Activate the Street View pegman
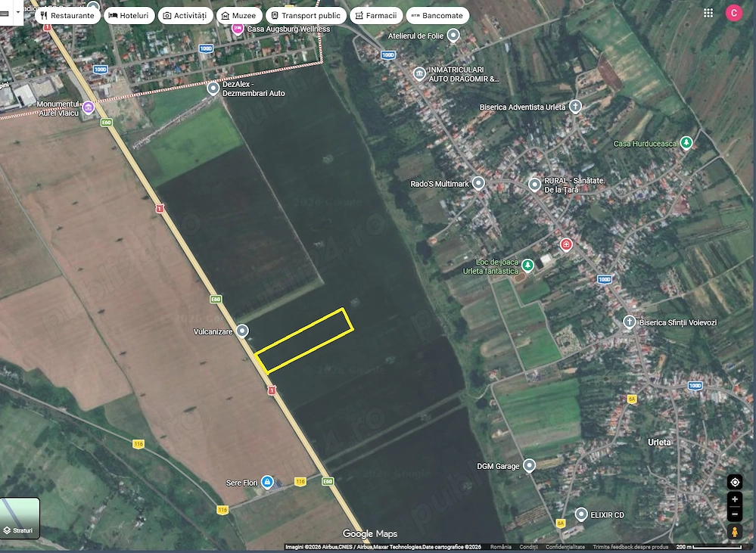The height and width of the screenshot is (553, 756). [735, 532]
